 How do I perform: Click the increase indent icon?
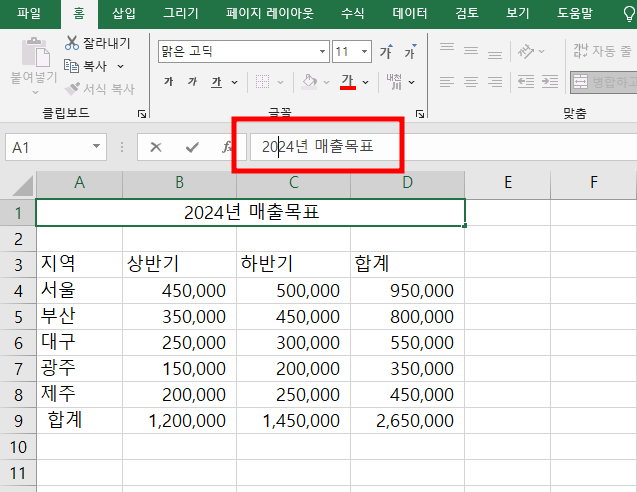(550, 82)
